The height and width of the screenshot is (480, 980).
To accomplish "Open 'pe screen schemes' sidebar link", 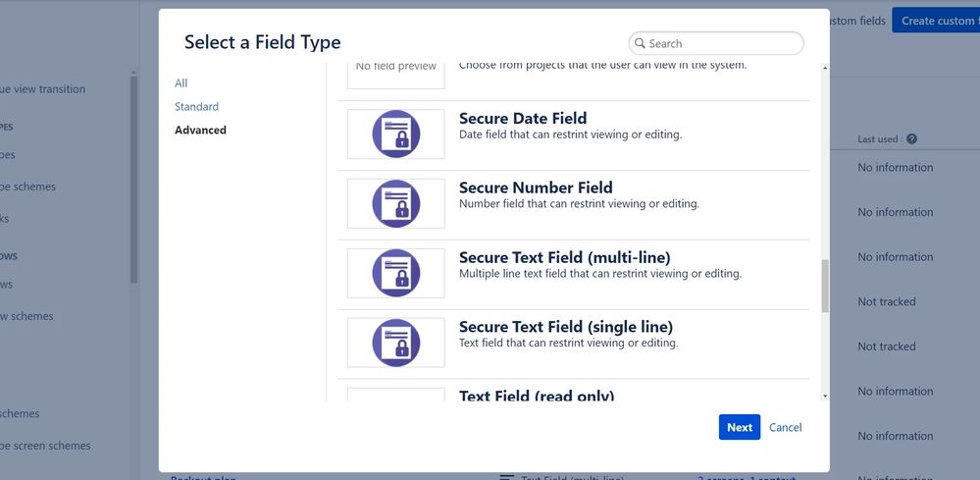I will click(45, 446).
